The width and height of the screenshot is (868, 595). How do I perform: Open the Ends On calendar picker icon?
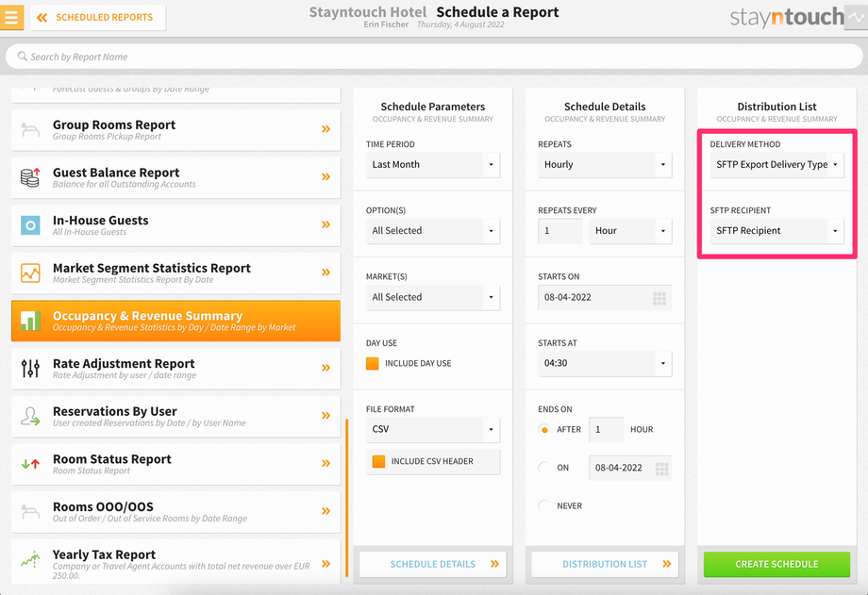click(x=661, y=469)
